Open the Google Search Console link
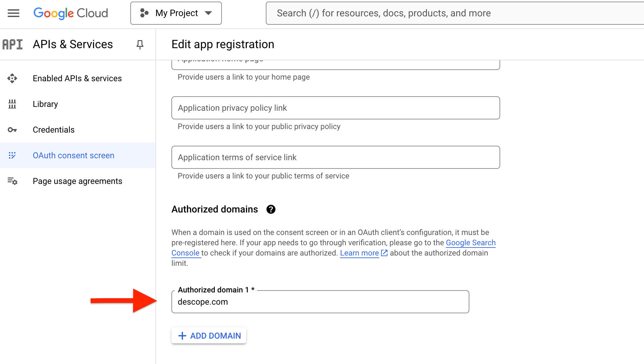Image resolution: width=644 pixels, height=364 pixels. click(470, 243)
